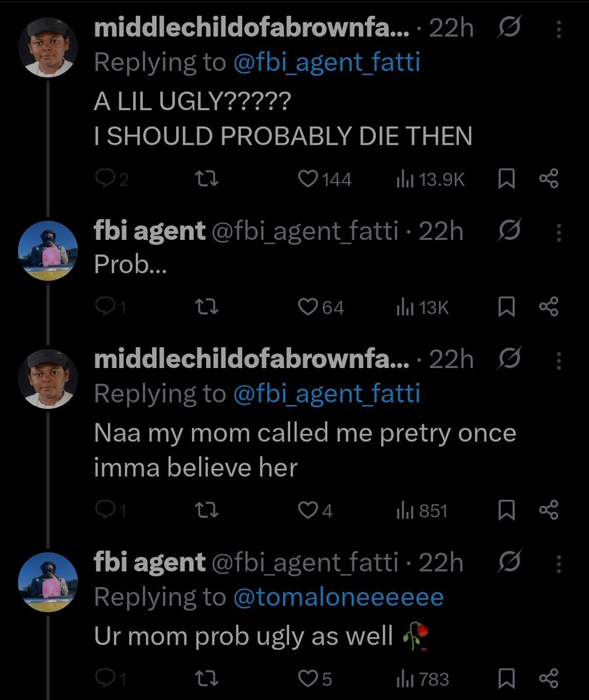Viewport: 589px width, 700px height.
Task: Bookmark the "my mom called me pretry" tweet
Action: point(506,511)
